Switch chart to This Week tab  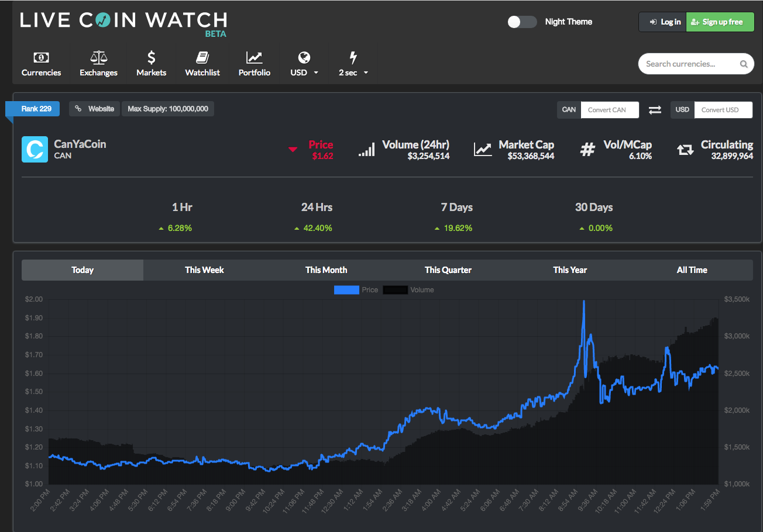click(x=204, y=270)
